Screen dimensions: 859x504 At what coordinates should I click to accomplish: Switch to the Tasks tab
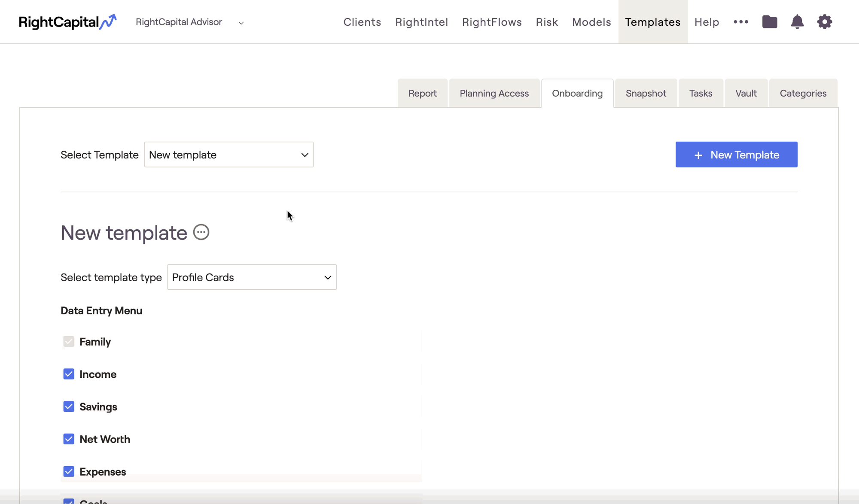pos(701,93)
